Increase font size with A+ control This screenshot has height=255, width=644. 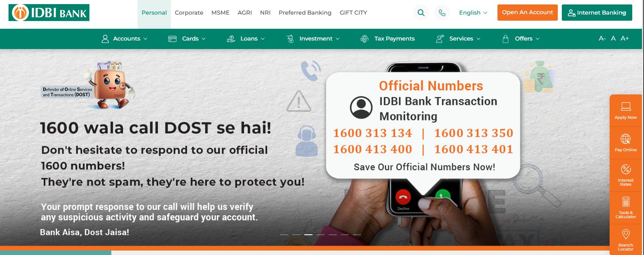(625, 39)
